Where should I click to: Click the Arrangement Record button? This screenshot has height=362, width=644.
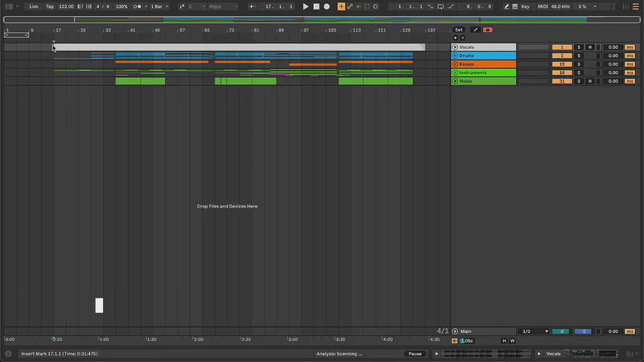coord(326,6)
